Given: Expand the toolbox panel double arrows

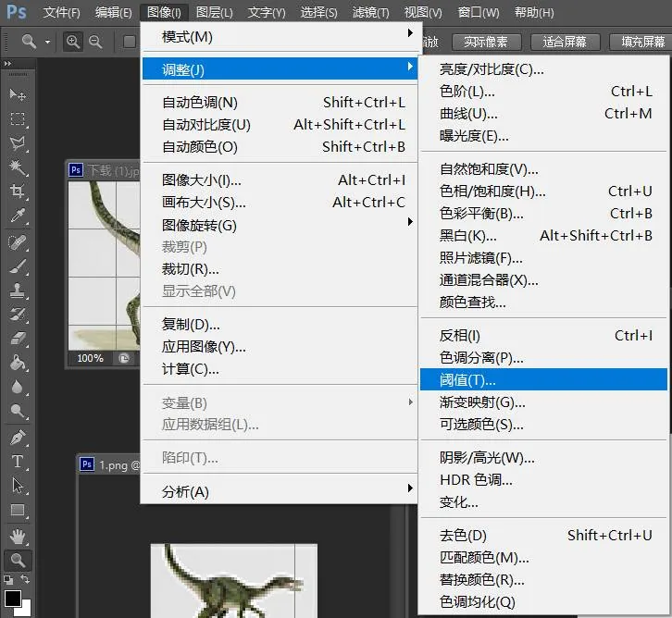Looking at the screenshot, I should click(x=7, y=64).
